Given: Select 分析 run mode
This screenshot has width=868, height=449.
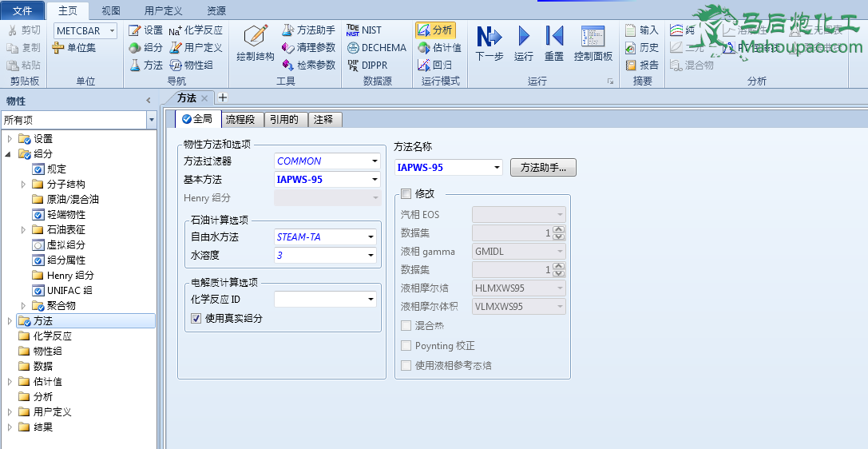Looking at the screenshot, I should coord(436,30).
